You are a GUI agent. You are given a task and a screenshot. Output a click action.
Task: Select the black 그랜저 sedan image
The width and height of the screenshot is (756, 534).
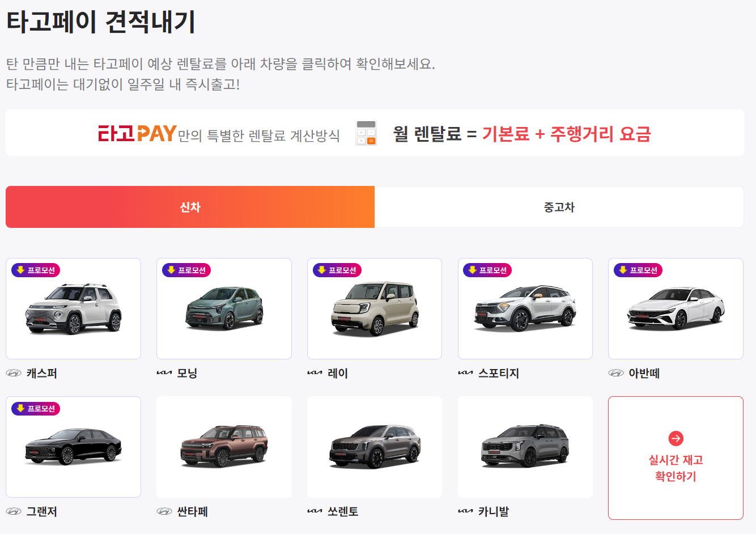[x=73, y=447]
